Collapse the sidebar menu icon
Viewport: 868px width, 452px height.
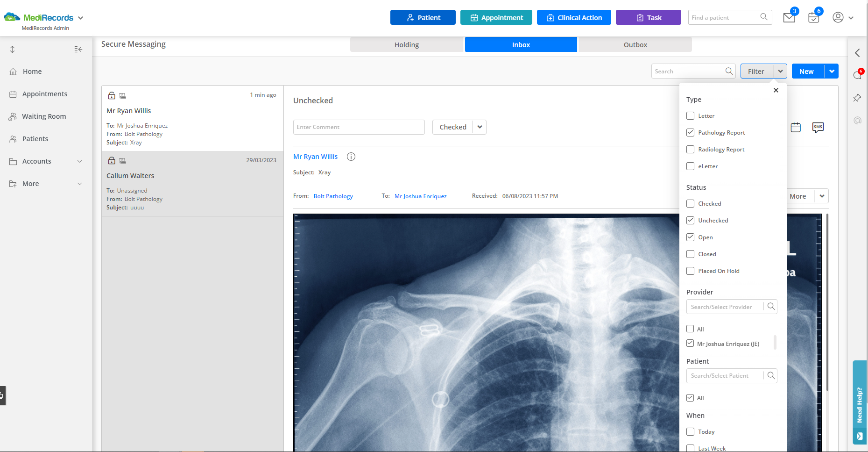point(78,50)
